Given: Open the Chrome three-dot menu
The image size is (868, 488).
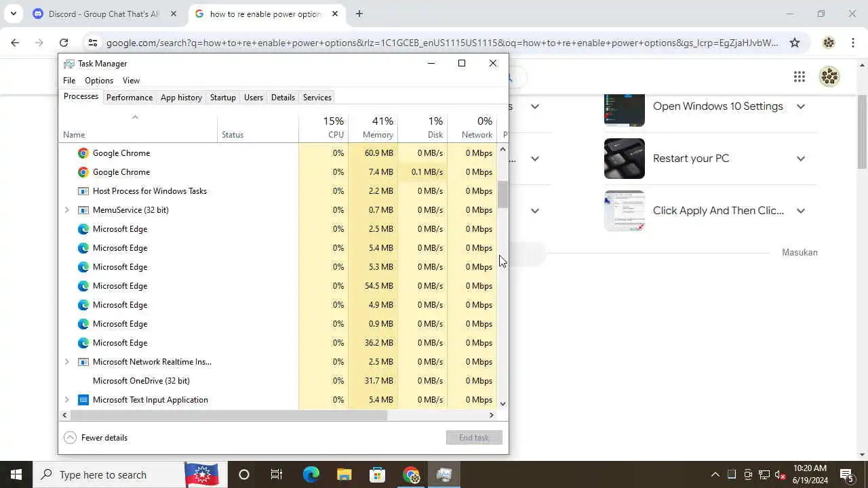Looking at the screenshot, I should 853,43.
